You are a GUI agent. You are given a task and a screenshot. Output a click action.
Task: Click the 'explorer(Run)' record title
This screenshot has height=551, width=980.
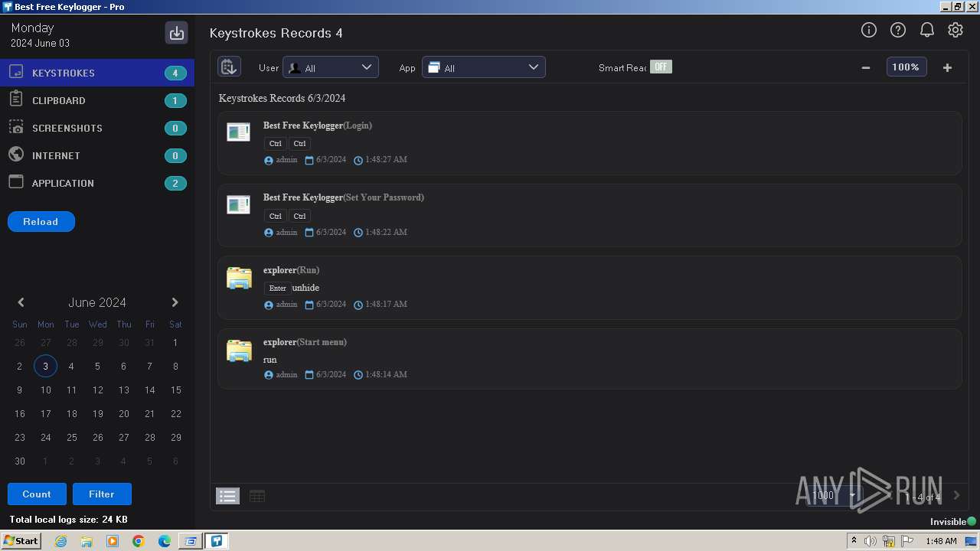[291, 270]
